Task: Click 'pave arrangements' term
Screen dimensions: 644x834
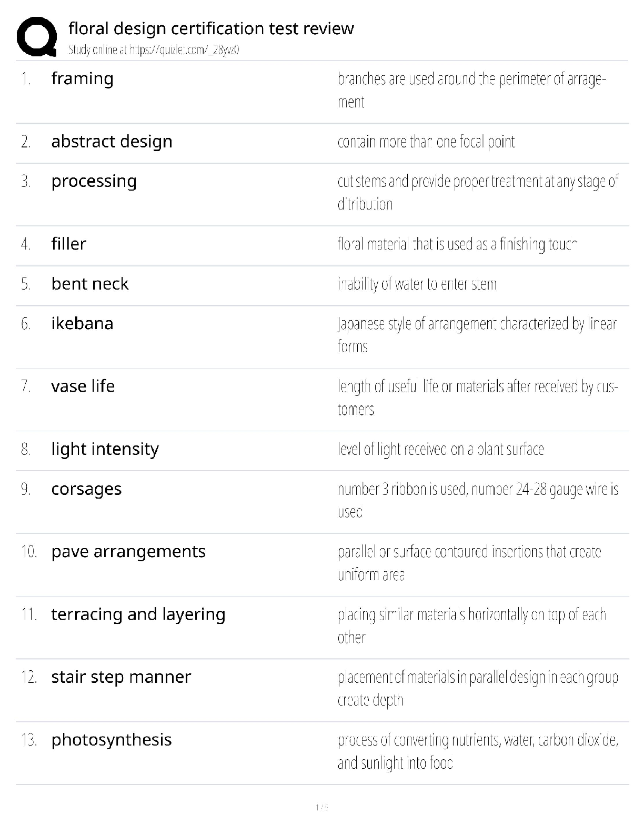Action: point(128,551)
